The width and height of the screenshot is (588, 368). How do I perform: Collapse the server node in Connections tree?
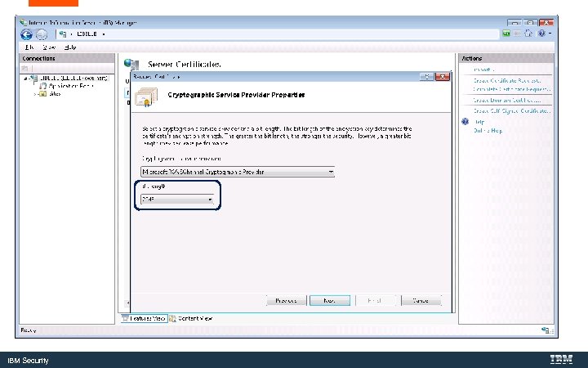click(25, 79)
